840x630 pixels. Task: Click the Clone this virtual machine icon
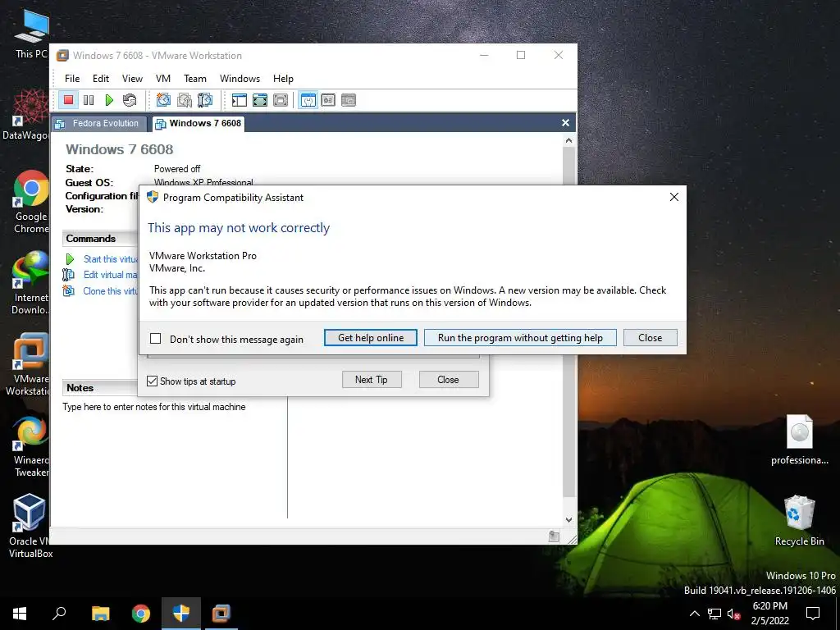click(69, 291)
